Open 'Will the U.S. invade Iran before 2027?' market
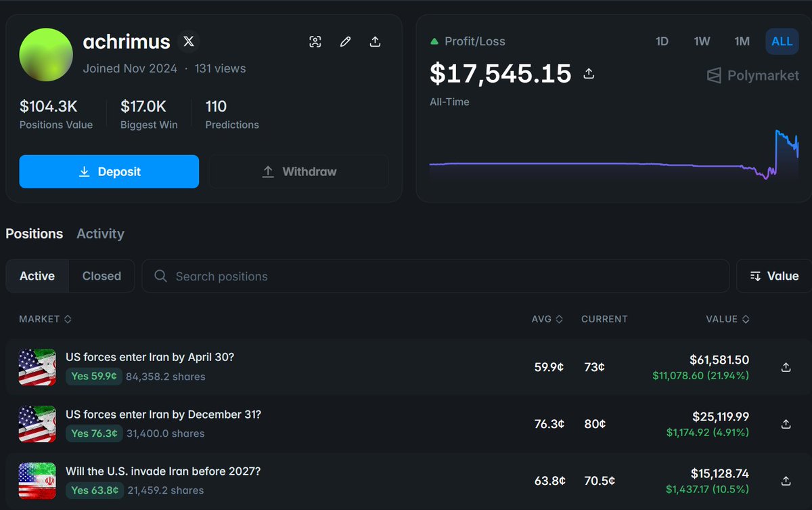 pos(163,471)
